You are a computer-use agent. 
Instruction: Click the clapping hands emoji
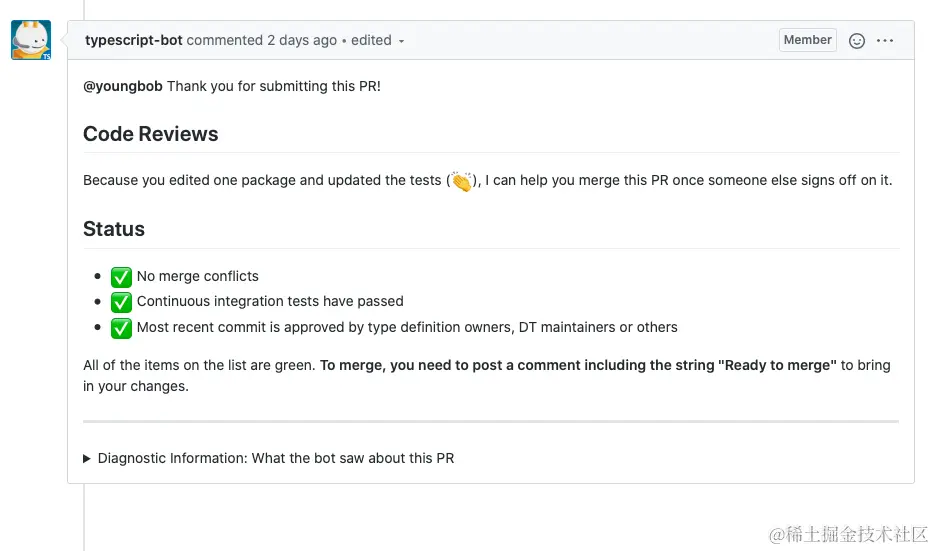461,181
